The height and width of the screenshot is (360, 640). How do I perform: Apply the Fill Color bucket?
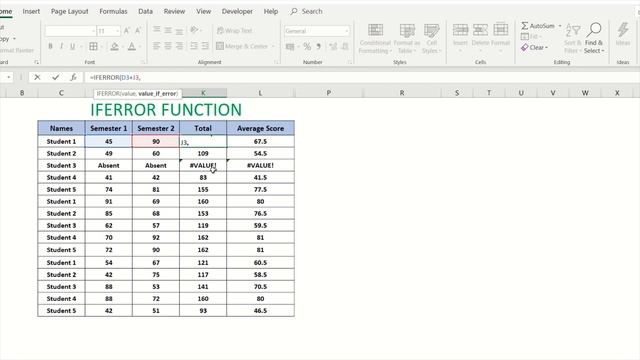[115, 46]
